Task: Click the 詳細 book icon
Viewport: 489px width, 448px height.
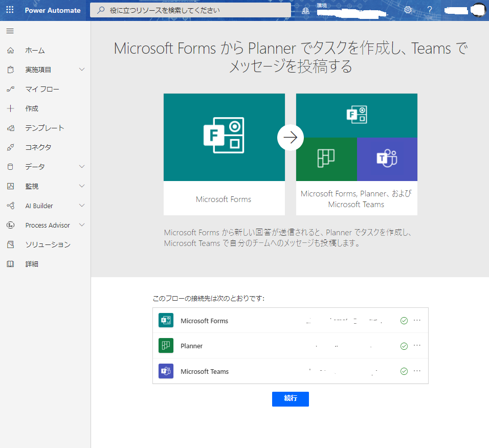Action: point(10,264)
